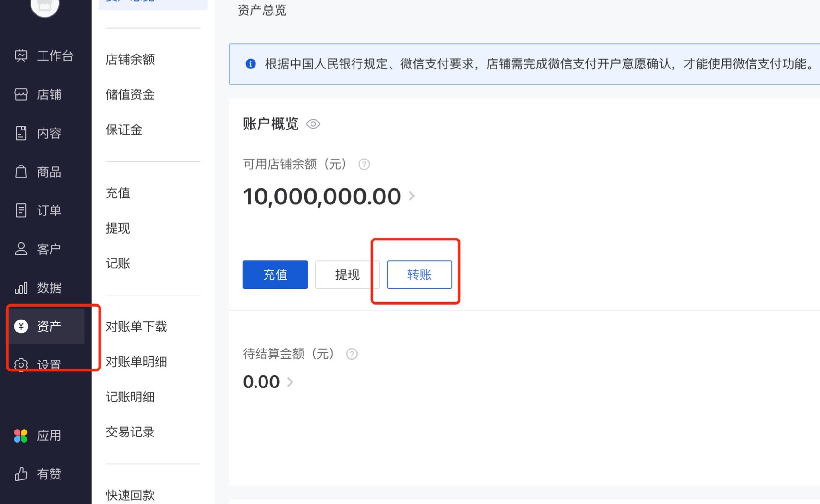The image size is (820, 504).
Task: Open 应用 menu label in sidebar
Action: [50, 436]
